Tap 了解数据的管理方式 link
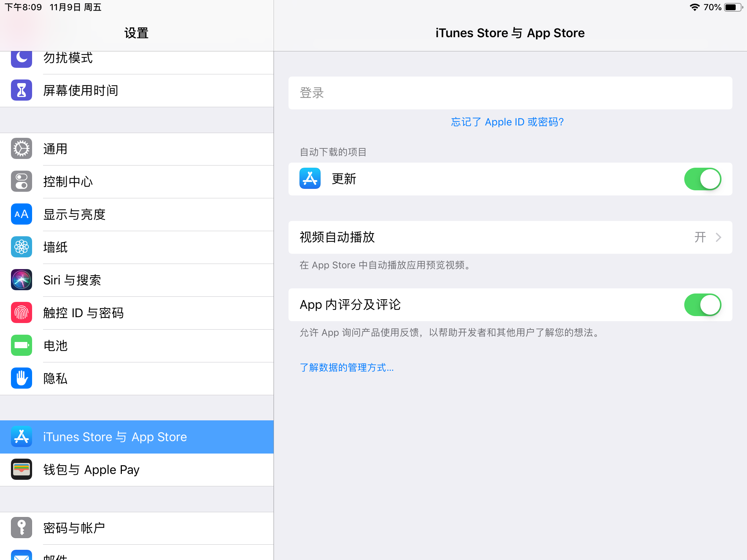This screenshot has height=560, width=747. (347, 367)
